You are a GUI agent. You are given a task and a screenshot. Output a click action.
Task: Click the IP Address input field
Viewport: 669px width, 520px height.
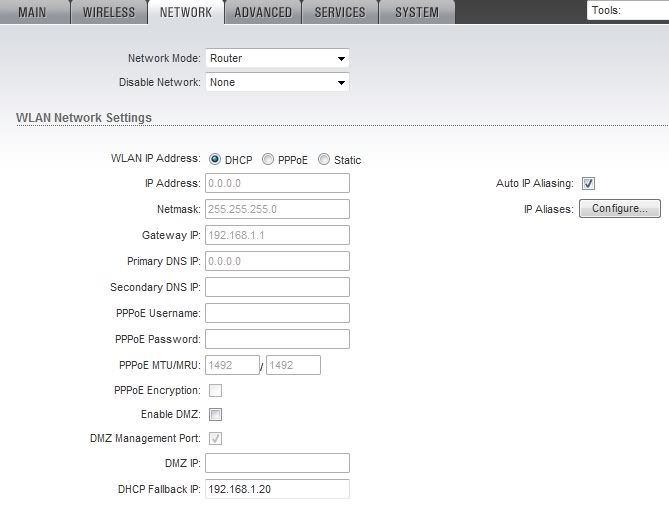pos(277,183)
